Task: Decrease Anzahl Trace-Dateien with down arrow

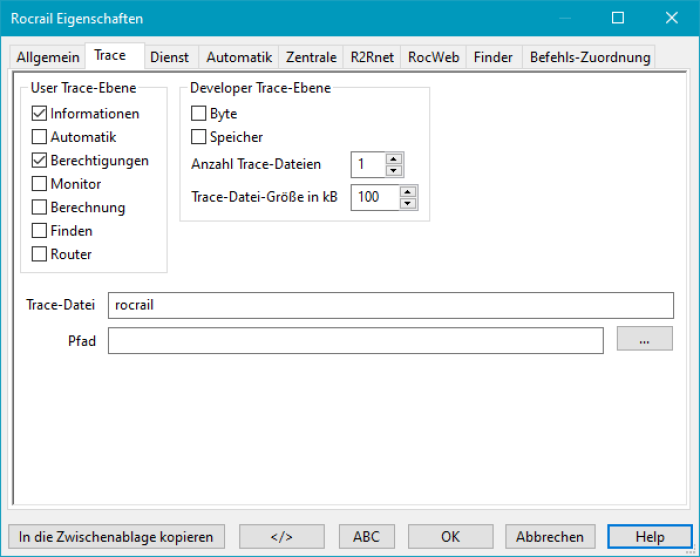Action: point(393,170)
